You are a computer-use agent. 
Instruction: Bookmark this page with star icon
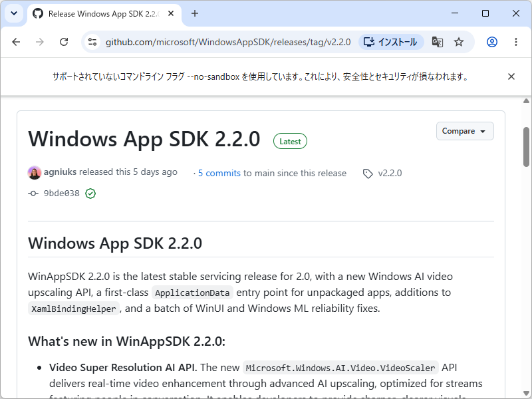pos(459,42)
